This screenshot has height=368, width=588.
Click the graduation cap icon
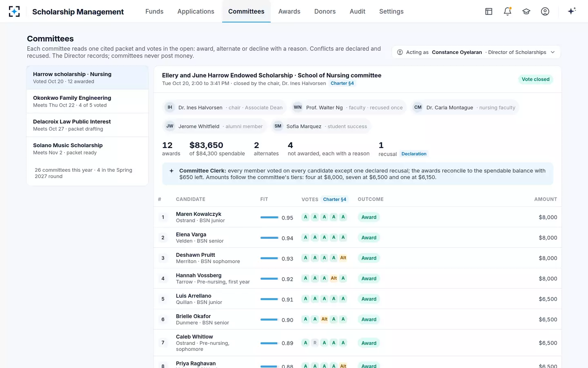pos(526,11)
